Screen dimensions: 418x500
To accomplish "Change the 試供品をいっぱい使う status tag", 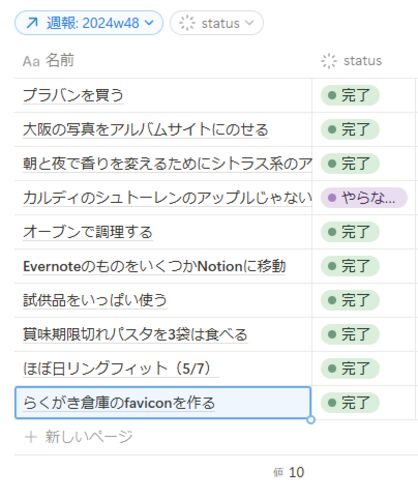I will (350, 300).
